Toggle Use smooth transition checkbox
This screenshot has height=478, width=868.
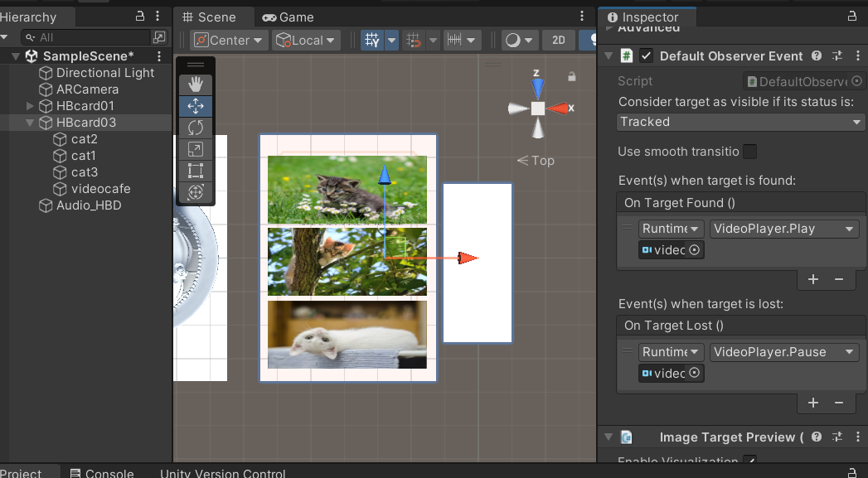pyautogui.click(x=749, y=151)
